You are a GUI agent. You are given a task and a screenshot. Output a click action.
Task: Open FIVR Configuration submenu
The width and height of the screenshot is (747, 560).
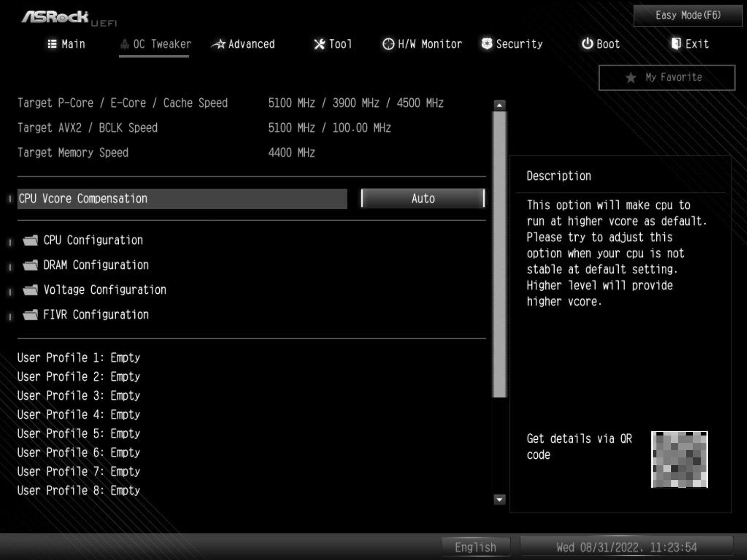[x=96, y=315]
